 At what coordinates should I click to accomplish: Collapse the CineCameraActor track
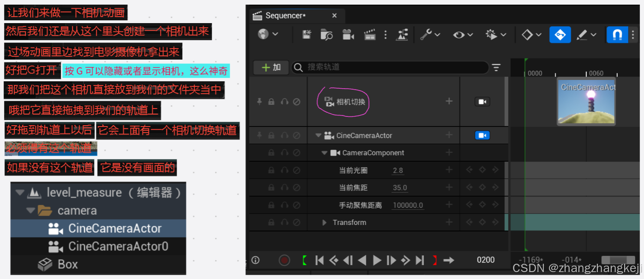(x=318, y=135)
